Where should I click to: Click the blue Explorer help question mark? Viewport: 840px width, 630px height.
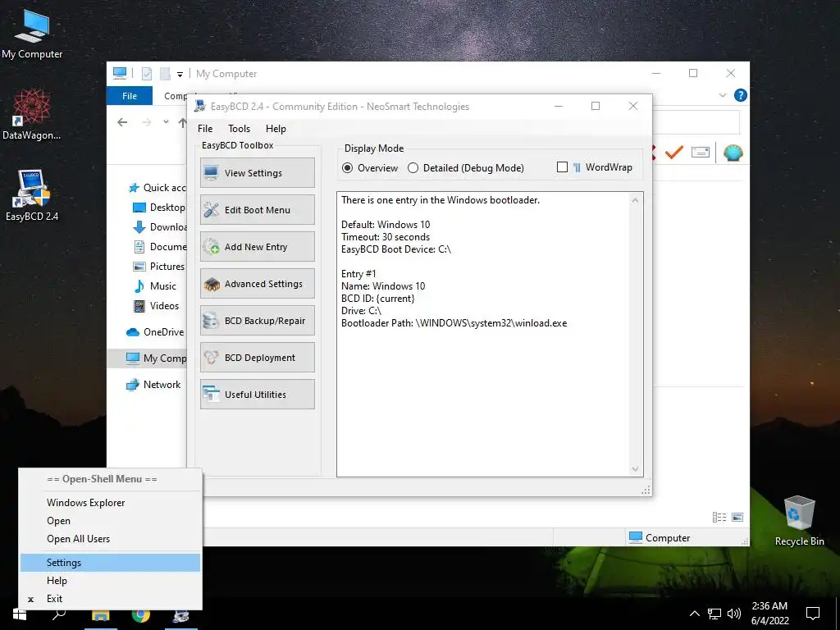tap(741, 95)
